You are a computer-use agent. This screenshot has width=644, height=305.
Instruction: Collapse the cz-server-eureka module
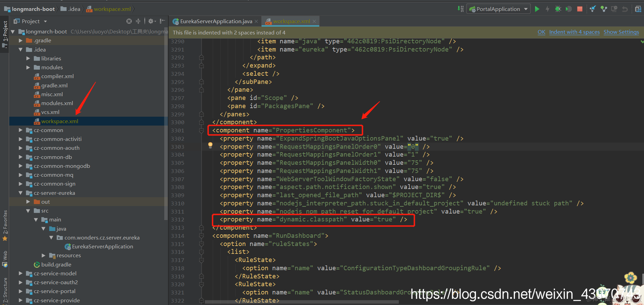point(20,193)
